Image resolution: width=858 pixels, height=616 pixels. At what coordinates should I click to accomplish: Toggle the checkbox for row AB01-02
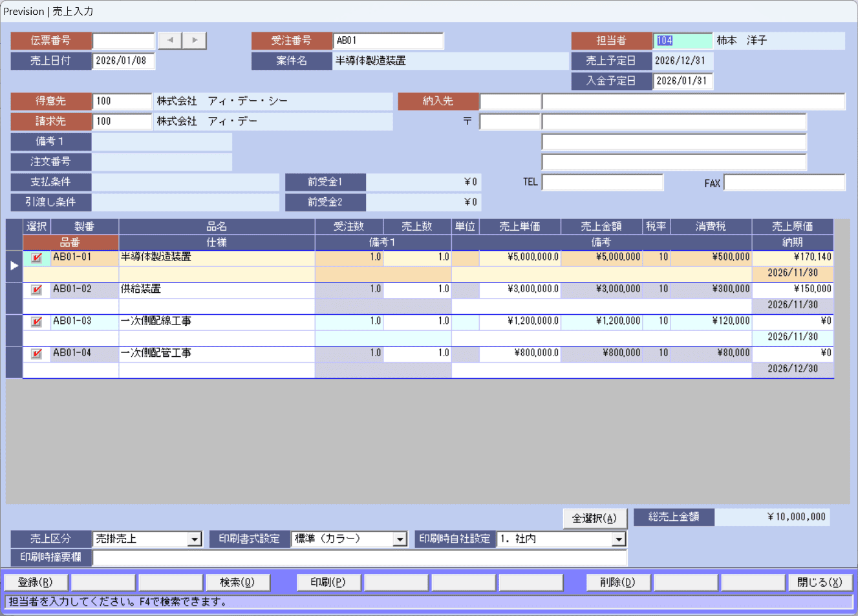(37, 290)
